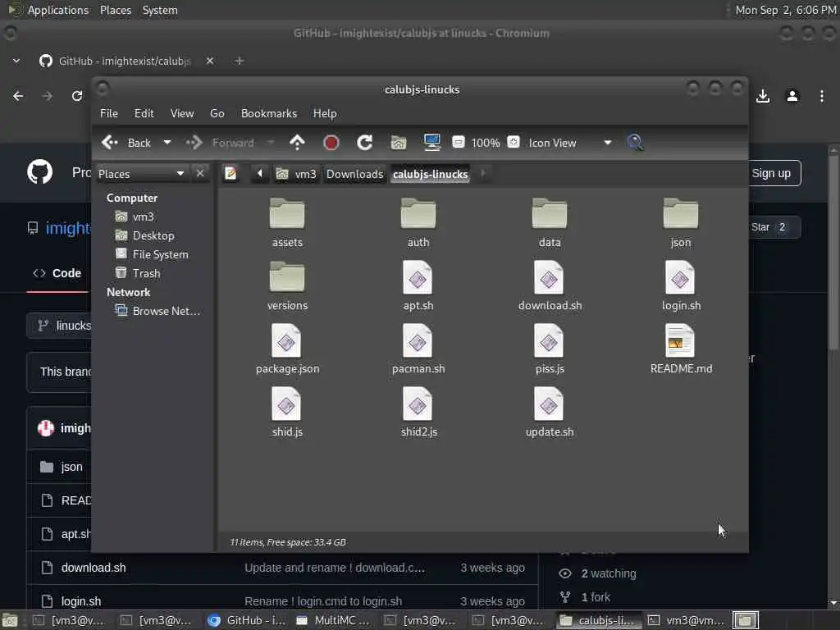
Task: Go to parent folder with Up arrow
Action: coord(297,143)
